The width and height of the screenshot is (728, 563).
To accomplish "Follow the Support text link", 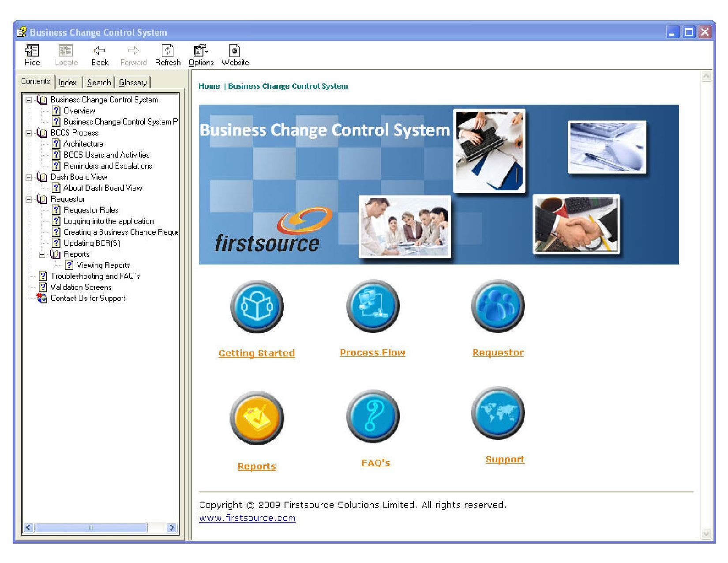I will tap(505, 460).
